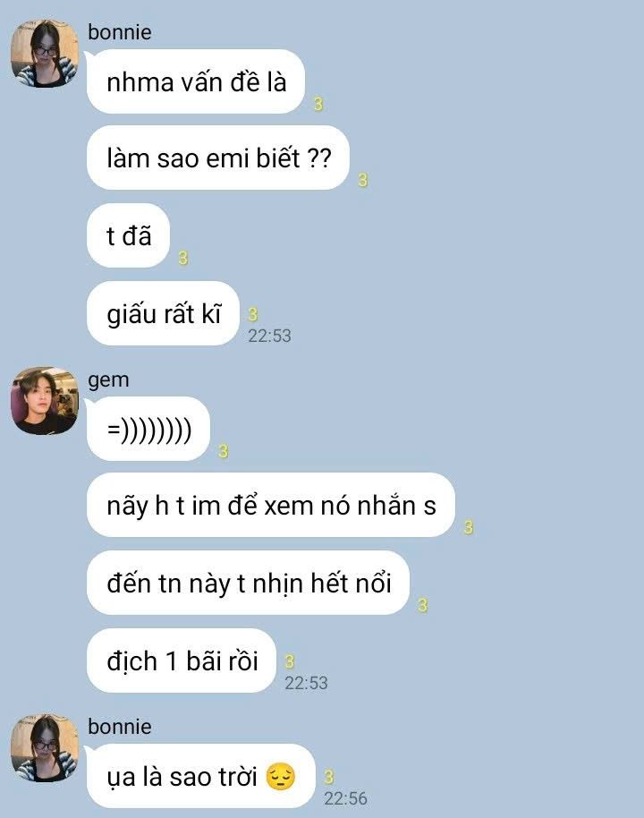Image resolution: width=644 pixels, height=818 pixels.
Task: Select message 'làm sao emi biết ??'
Action: click(218, 158)
